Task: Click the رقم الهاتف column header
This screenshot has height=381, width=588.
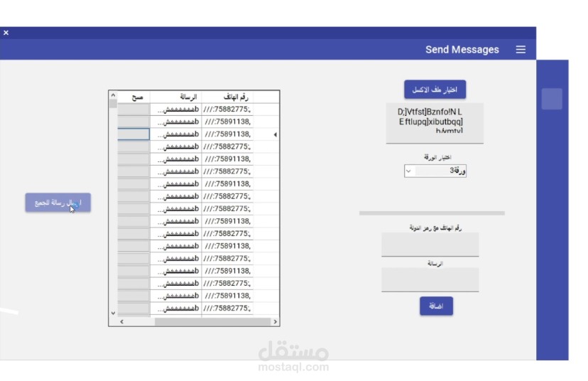Action: [x=227, y=97]
